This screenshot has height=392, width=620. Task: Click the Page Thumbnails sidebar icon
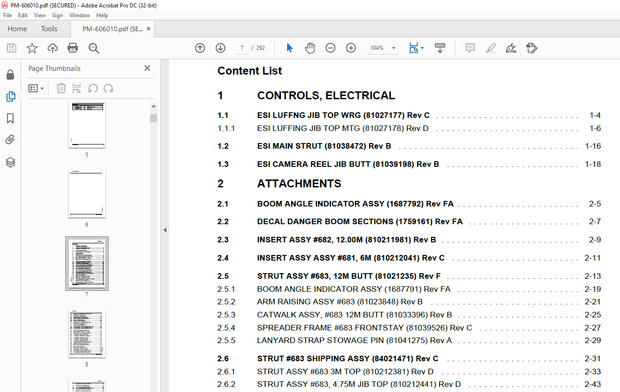pyautogui.click(x=10, y=97)
